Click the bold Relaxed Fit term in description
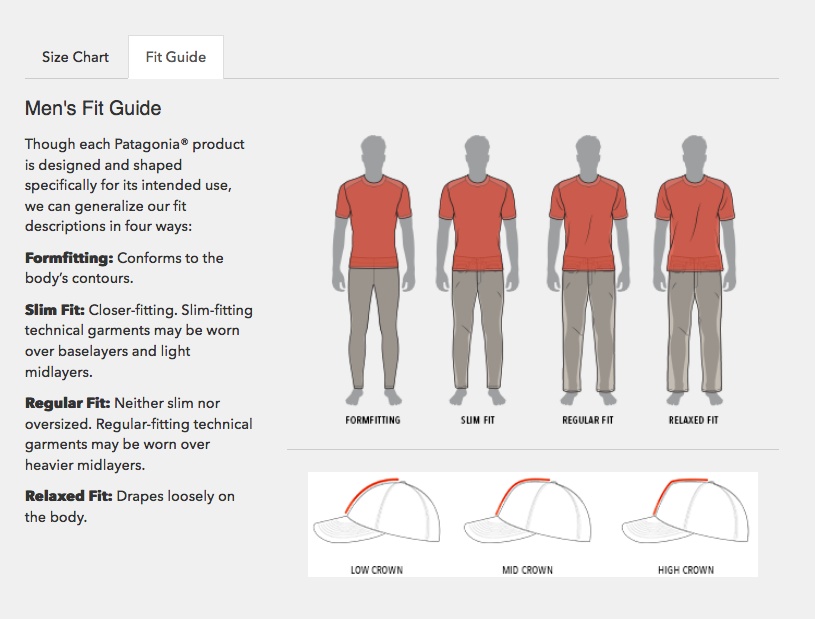 tap(69, 496)
